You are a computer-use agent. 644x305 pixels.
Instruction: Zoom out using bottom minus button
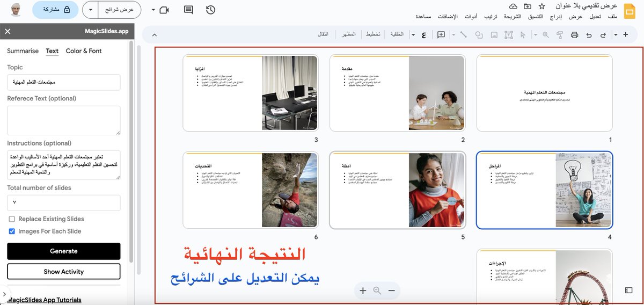coord(391,291)
